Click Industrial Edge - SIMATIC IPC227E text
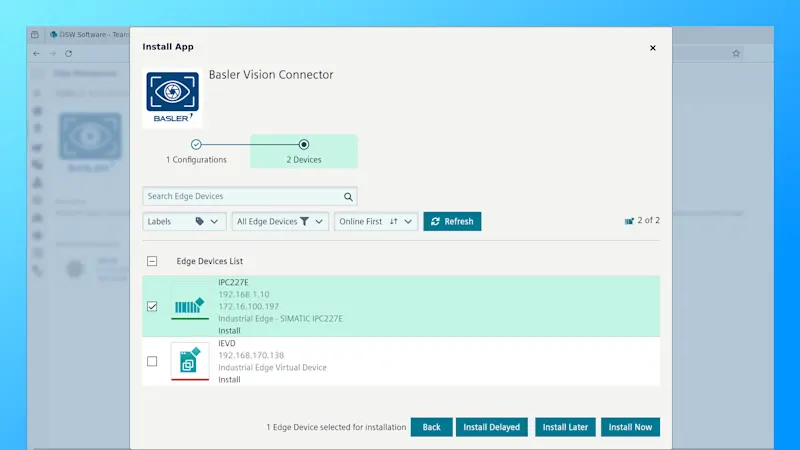Image resolution: width=800 pixels, height=450 pixels. 280,319
